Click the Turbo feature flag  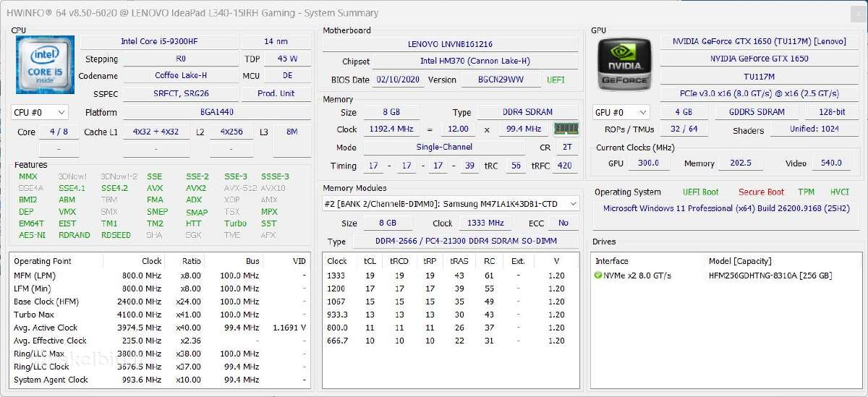click(235, 224)
